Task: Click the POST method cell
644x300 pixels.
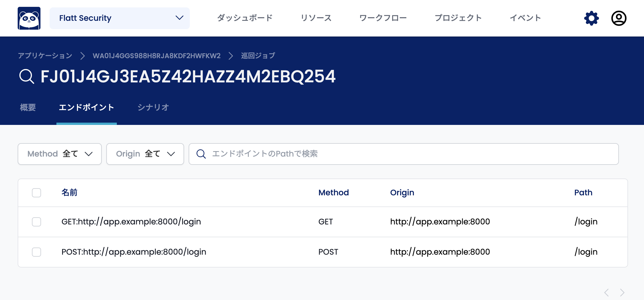Action: pyautogui.click(x=328, y=252)
